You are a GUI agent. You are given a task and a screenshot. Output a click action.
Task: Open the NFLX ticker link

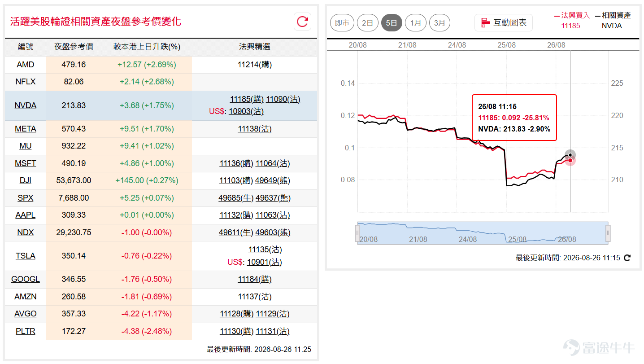[26, 82]
